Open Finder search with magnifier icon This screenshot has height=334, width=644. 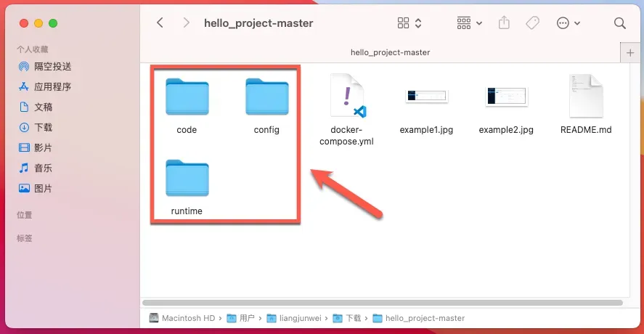click(x=619, y=23)
